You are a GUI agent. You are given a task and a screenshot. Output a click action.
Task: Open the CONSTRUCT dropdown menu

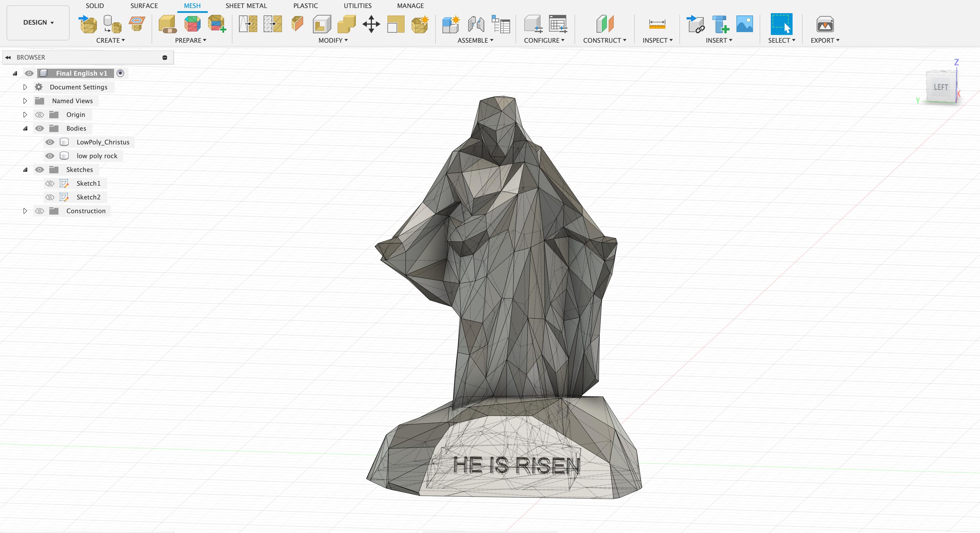(x=605, y=40)
